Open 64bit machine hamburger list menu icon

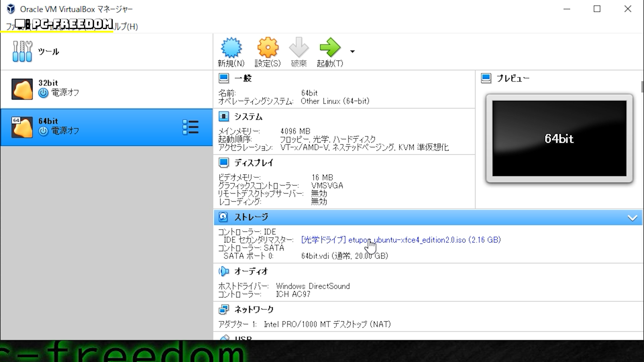[191, 127]
